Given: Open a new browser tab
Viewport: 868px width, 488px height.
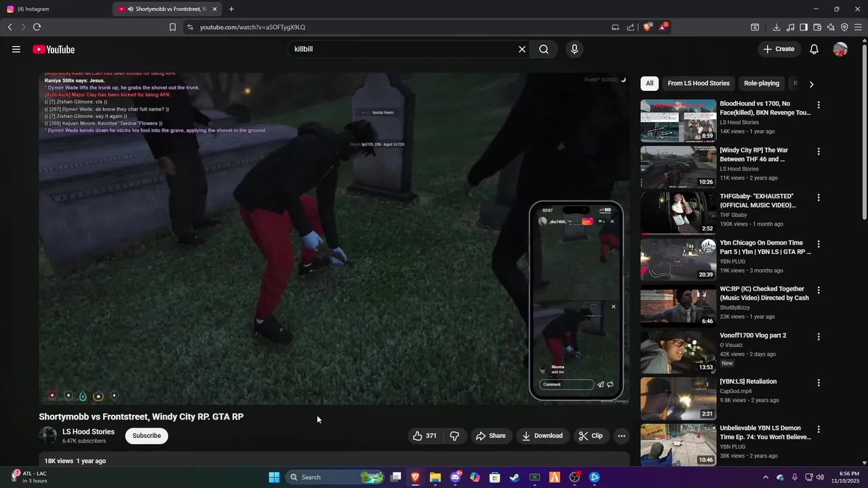Looking at the screenshot, I should coord(231,9).
